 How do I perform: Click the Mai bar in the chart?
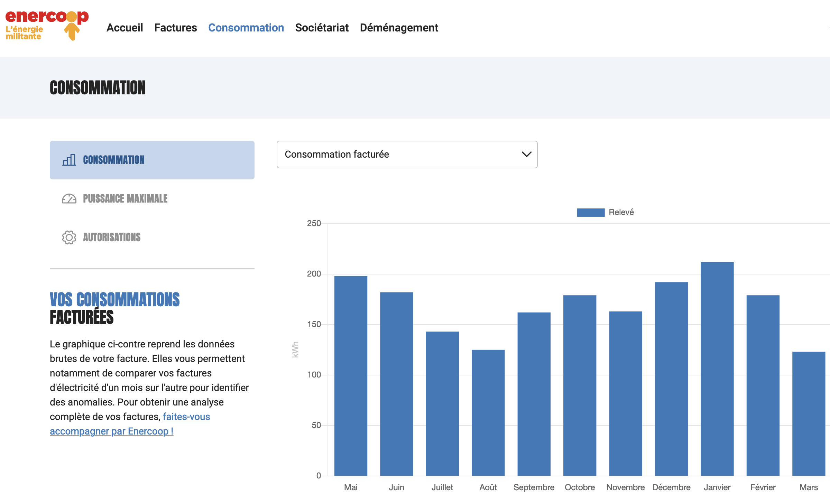(351, 375)
